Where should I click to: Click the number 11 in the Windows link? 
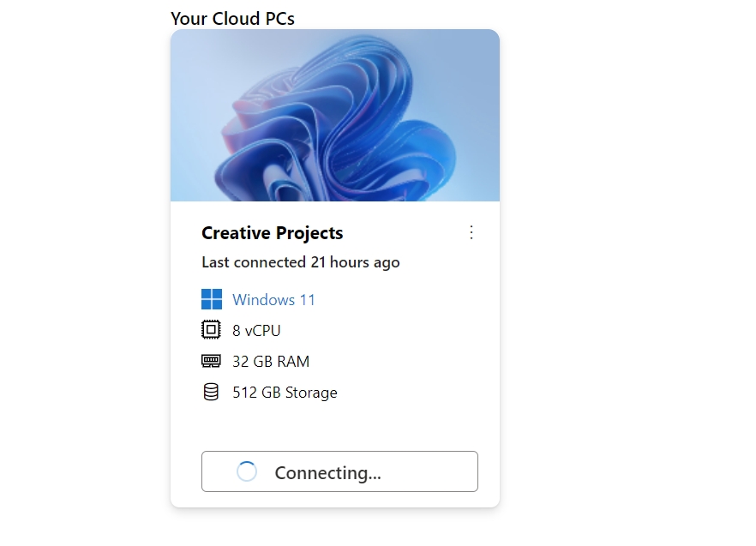(x=307, y=299)
